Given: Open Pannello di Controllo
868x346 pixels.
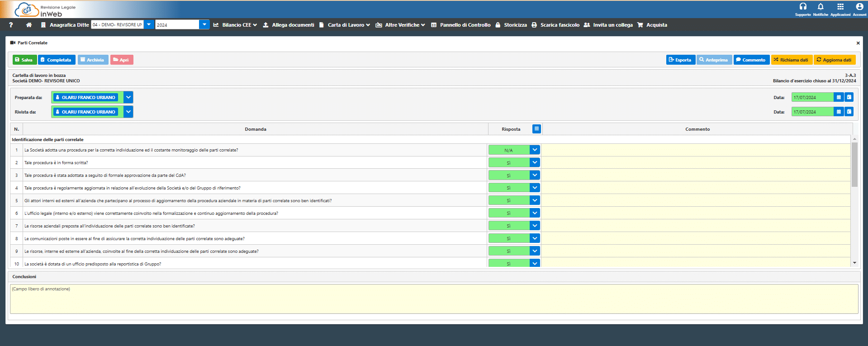Looking at the screenshot, I should 461,25.
